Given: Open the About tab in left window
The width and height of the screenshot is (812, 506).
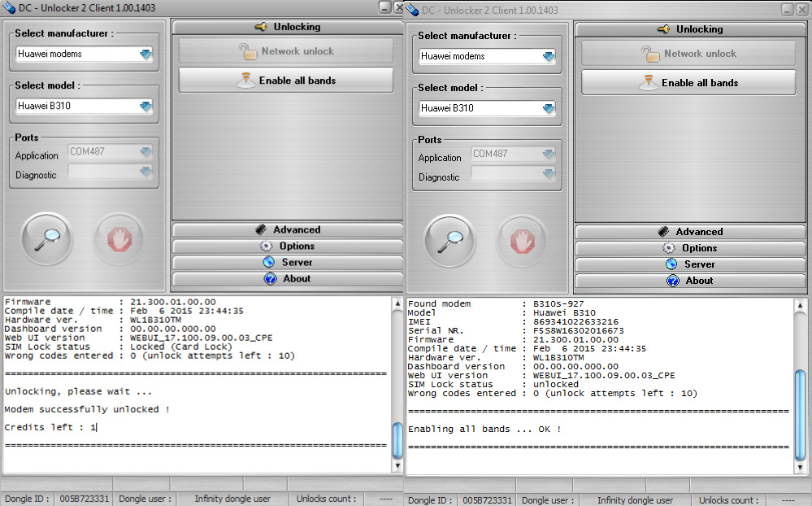Looking at the screenshot, I should (288, 278).
